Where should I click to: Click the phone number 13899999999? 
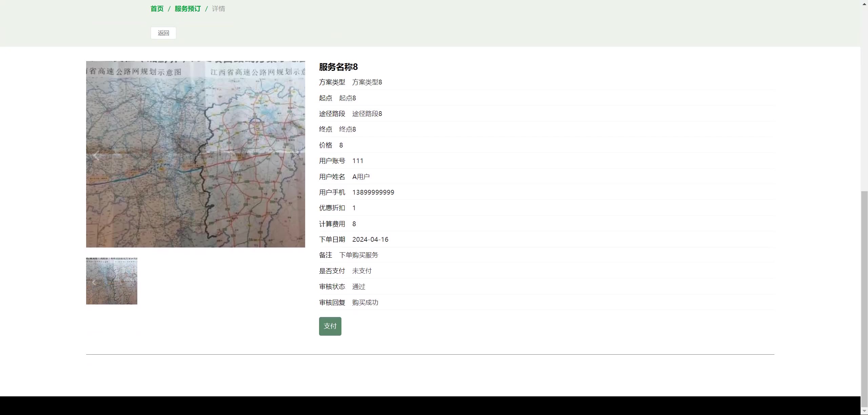[373, 192]
